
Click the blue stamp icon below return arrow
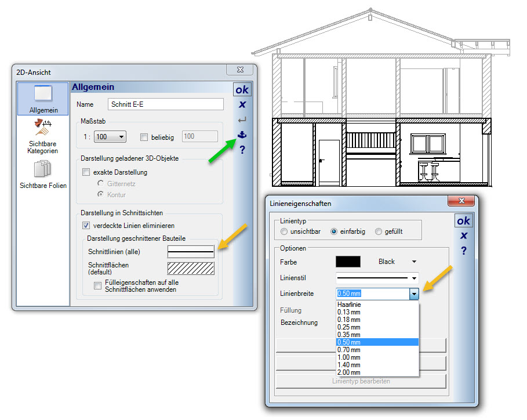click(x=242, y=135)
